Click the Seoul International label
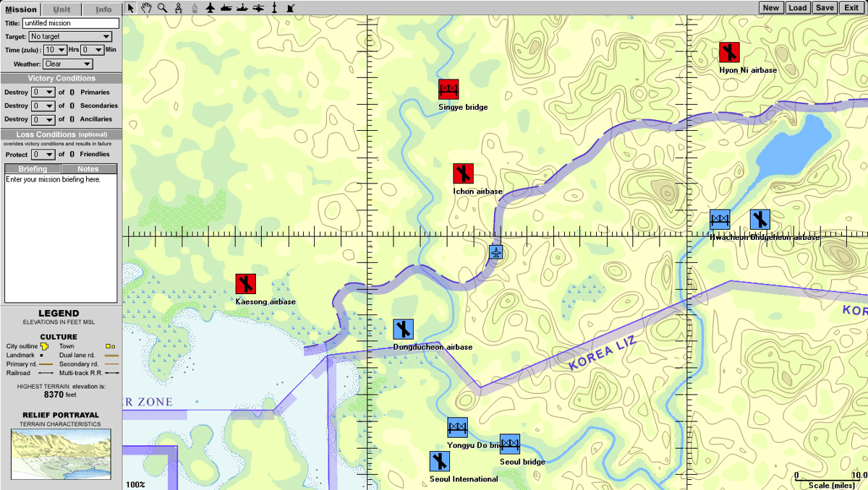This screenshot has width=868, height=490. [464, 479]
